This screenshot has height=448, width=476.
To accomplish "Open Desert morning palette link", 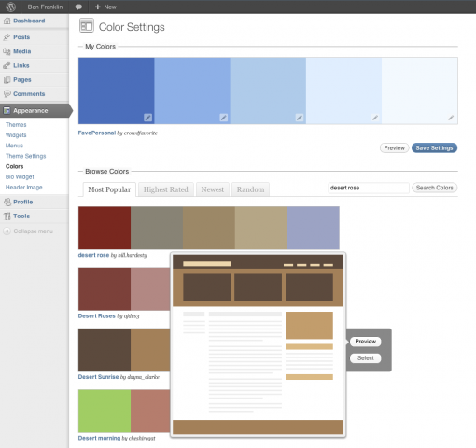I will pos(99,438).
